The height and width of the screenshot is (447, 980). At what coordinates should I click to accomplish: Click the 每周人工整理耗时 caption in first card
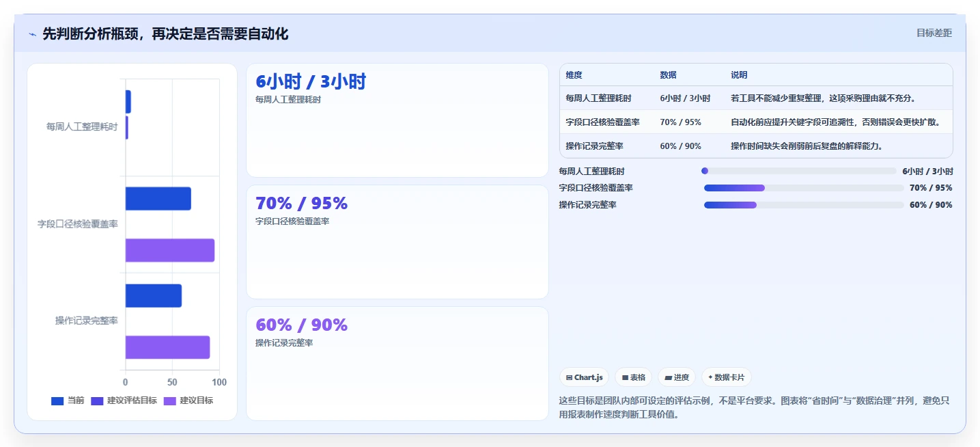pyautogui.click(x=288, y=100)
